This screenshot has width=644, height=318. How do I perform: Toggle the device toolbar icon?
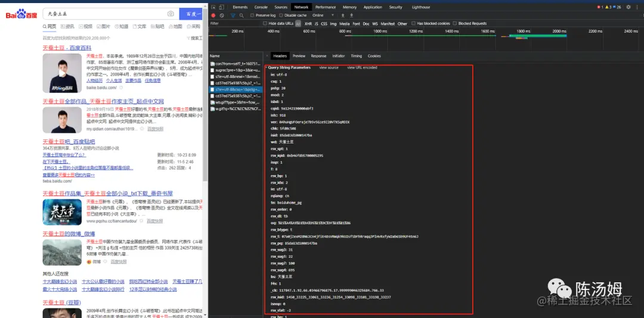pos(221,7)
